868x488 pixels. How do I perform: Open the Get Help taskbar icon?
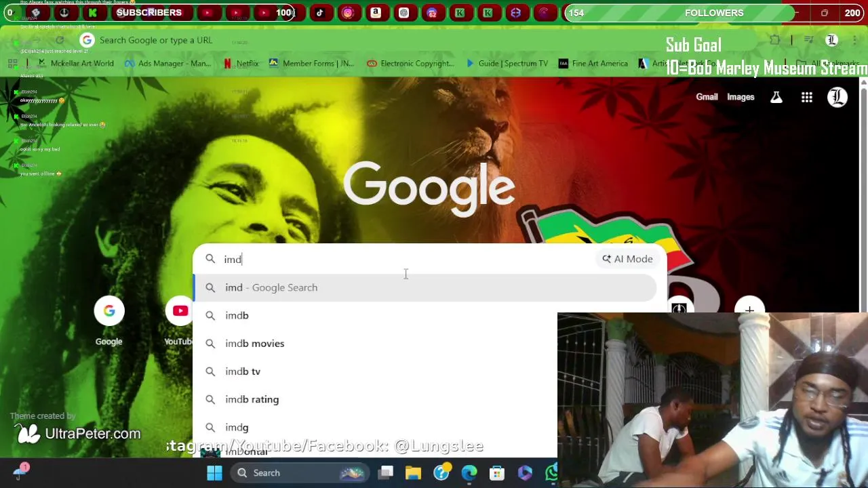pyautogui.click(x=441, y=472)
